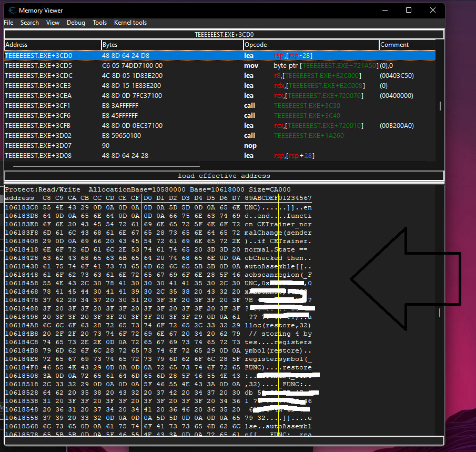Click ASCII text 'lse..autoAssembl'
Image resolution: width=476 pixels, height=452 pixels.
click(x=278, y=427)
